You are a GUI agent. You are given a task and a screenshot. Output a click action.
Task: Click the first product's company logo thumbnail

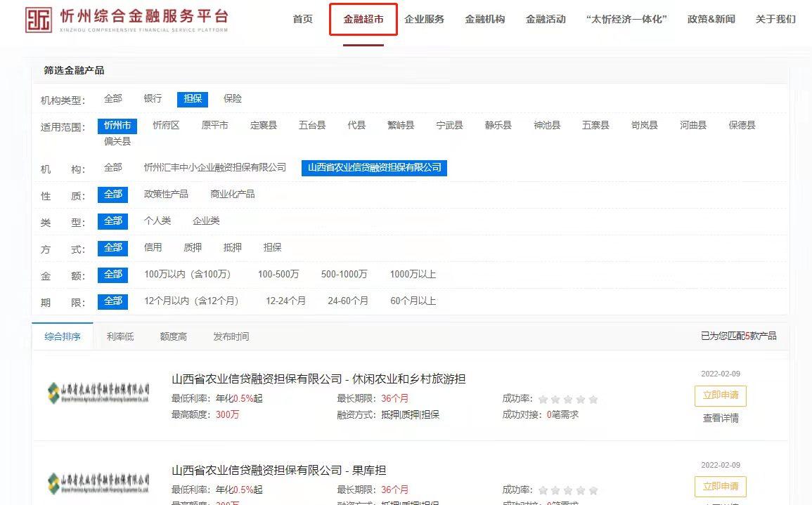[x=98, y=391]
